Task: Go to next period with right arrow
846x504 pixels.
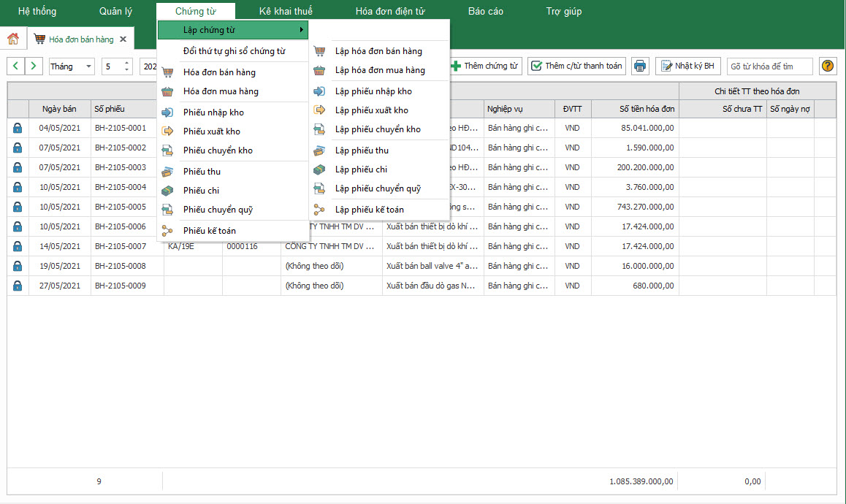Action: pos(34,66)
